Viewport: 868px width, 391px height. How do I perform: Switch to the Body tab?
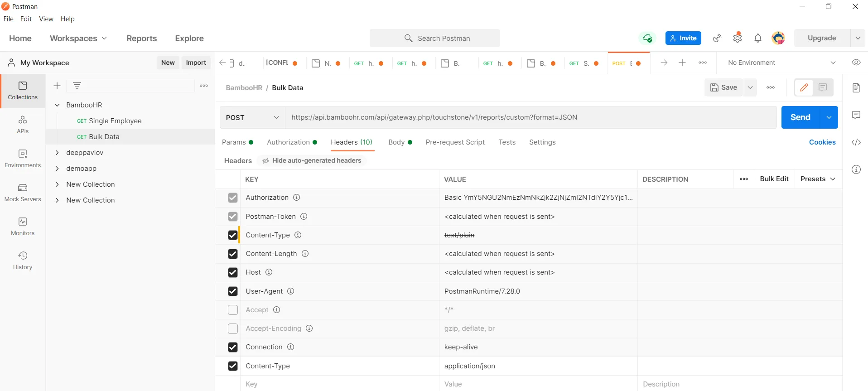tap(400, 142)
